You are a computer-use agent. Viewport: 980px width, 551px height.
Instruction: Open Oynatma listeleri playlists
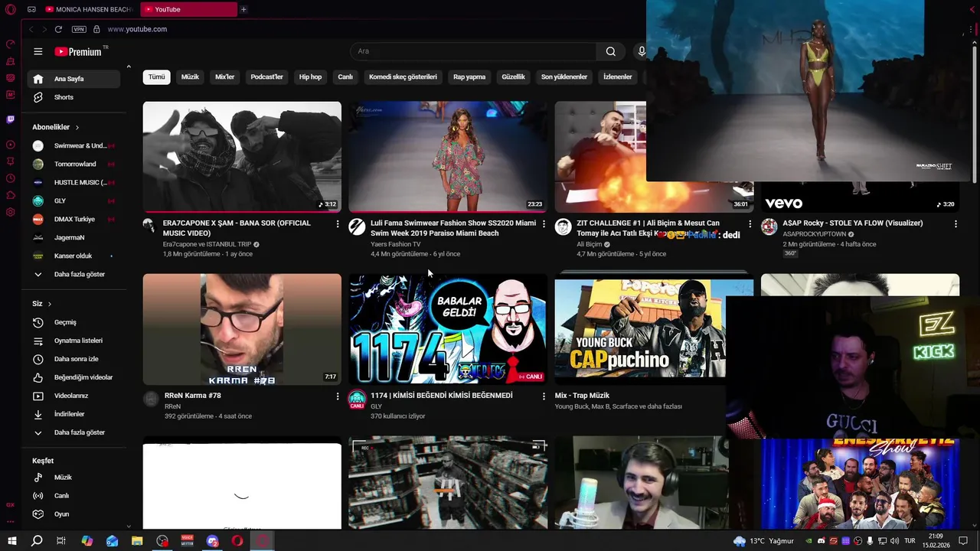(x=73, y=341)
